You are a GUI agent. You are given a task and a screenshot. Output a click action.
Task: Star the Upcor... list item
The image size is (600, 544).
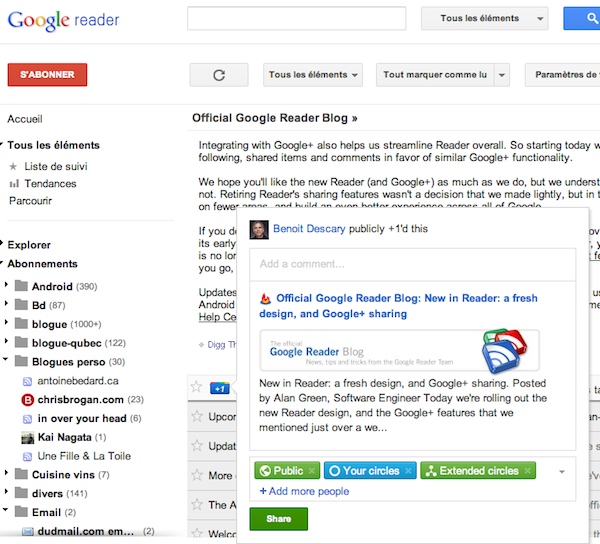click(197, 416)
